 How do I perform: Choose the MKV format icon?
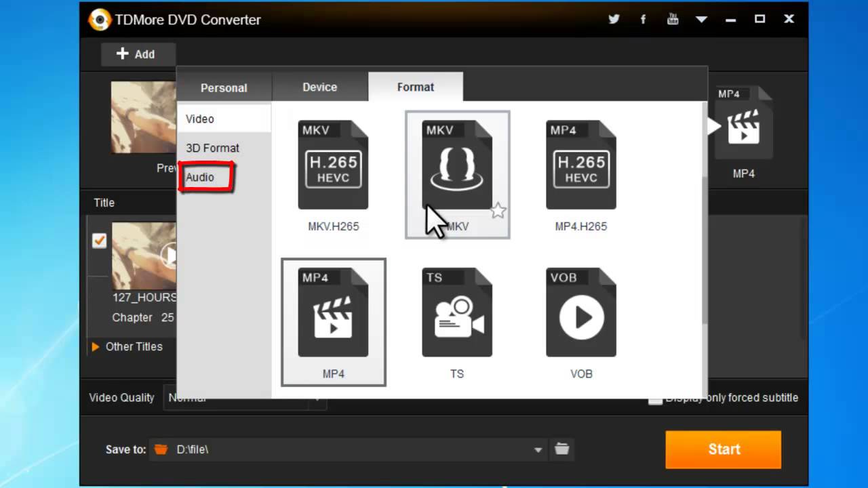point(457,165)
